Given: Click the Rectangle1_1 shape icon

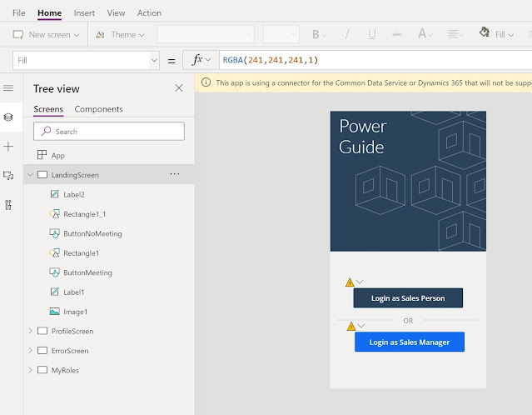Looking at the screenshot, I should pyautogui.click(x=55, y=214).
